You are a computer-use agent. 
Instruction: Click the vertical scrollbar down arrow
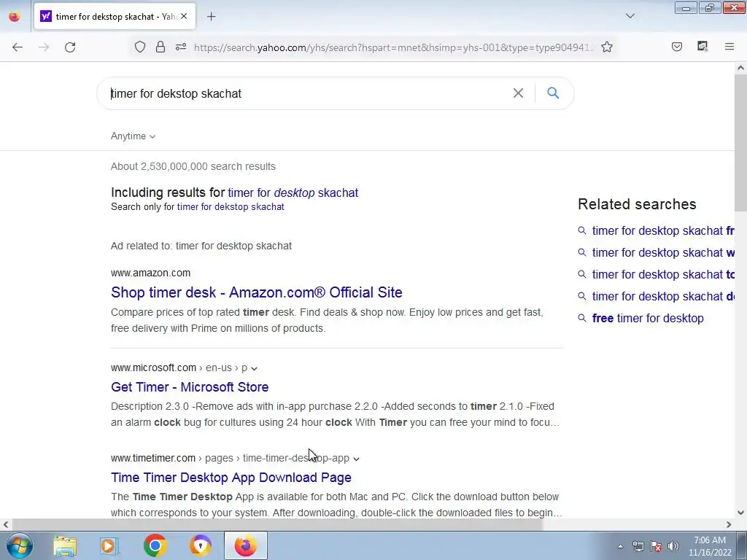(741, 513)
